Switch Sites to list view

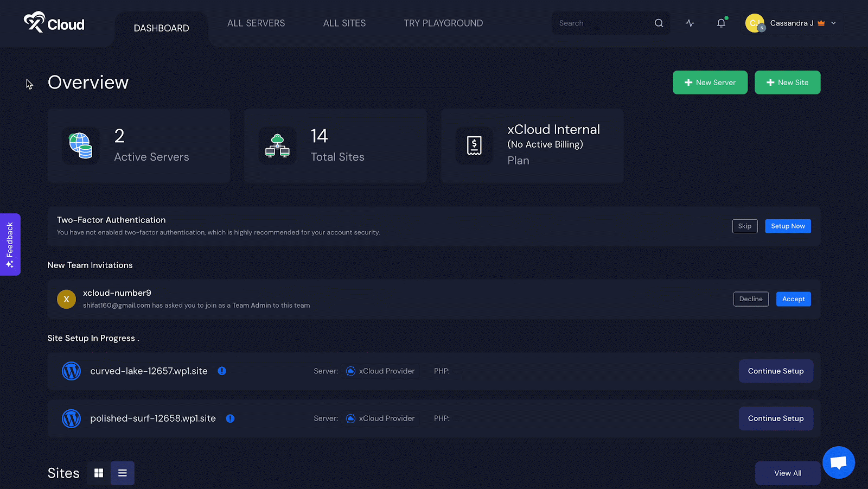point(123,473)
